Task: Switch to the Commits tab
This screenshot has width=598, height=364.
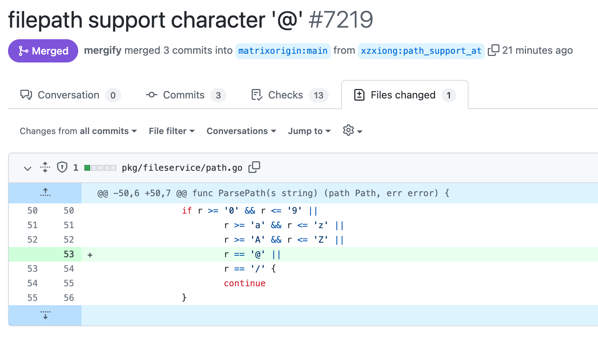Action: tap(184, 95)
